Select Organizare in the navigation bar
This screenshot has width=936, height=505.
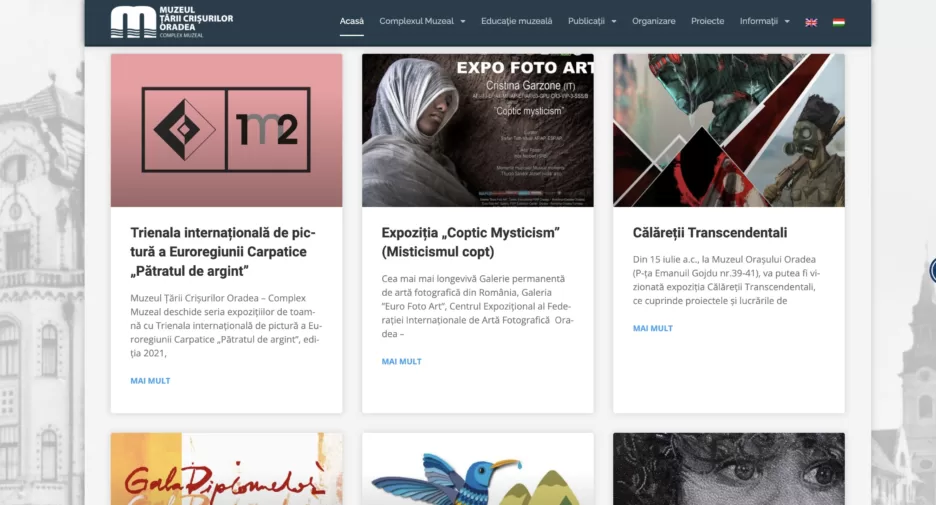pos(654,21)
